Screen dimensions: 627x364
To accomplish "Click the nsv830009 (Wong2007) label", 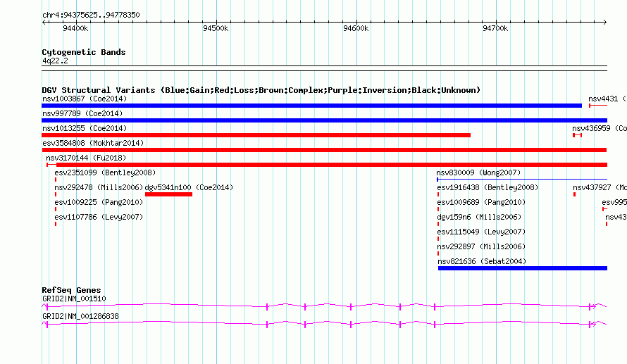I will click(478, 172).
